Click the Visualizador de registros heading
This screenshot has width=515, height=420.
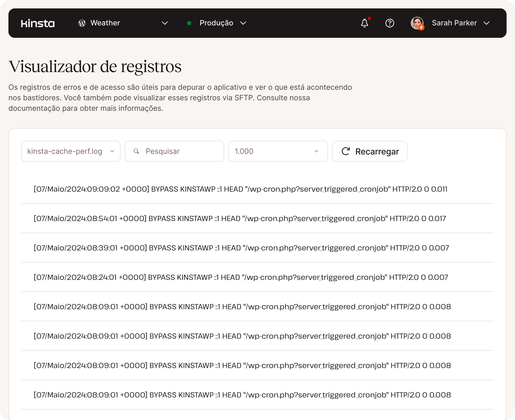[95, 67]
